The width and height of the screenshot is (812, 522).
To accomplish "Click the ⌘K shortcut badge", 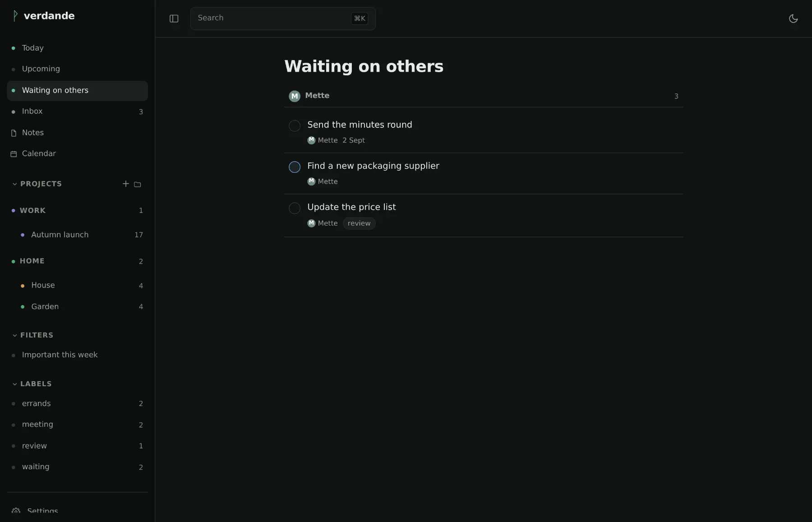I will point(360,18).
